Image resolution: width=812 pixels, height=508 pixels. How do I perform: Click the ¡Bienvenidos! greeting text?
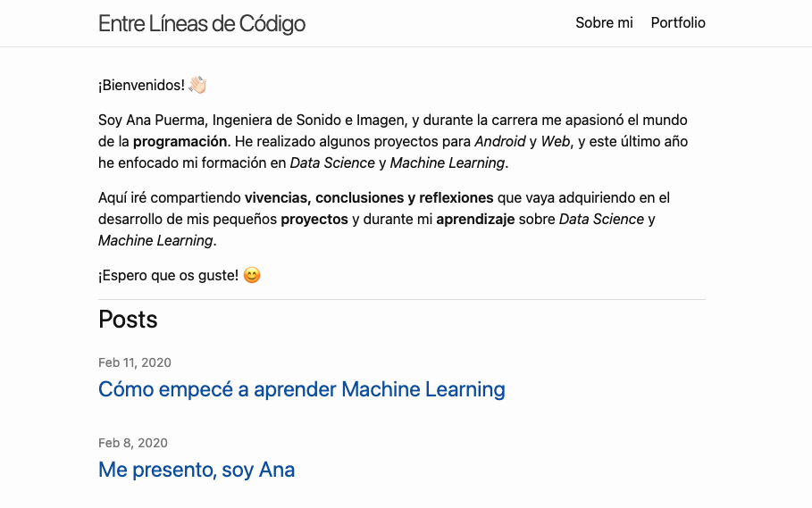pos(141,85)
